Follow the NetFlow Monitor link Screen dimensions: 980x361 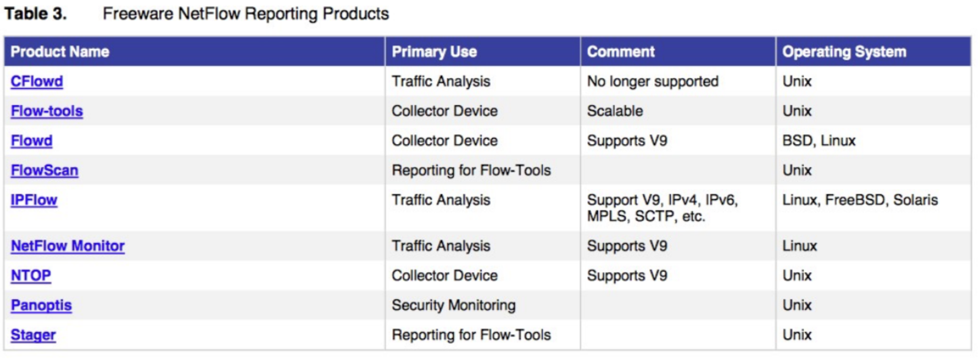tap(68, 246)
